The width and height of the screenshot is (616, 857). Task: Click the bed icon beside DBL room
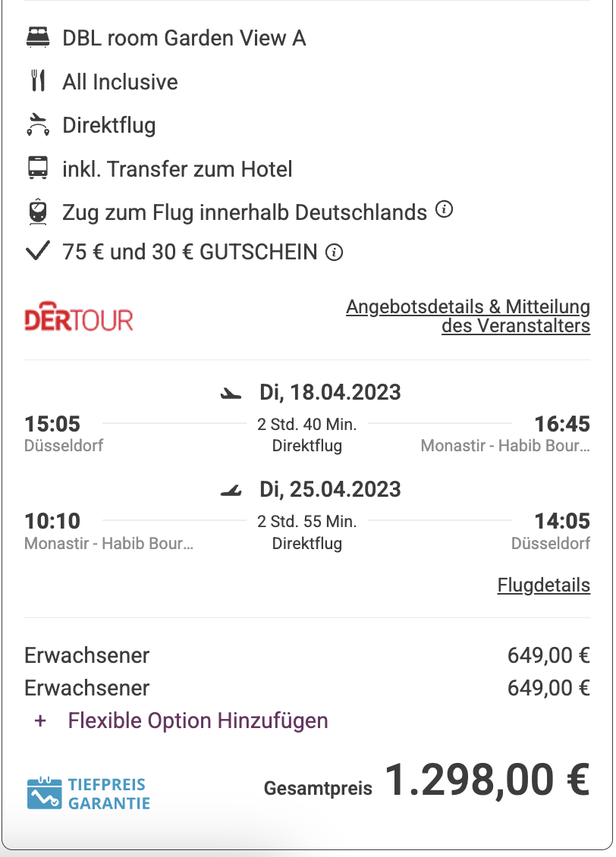[x=38, y=38]
